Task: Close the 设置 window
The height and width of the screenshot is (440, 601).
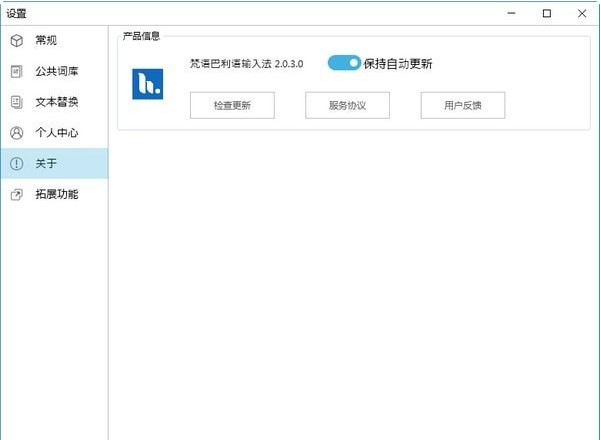Action: (583, 13)
